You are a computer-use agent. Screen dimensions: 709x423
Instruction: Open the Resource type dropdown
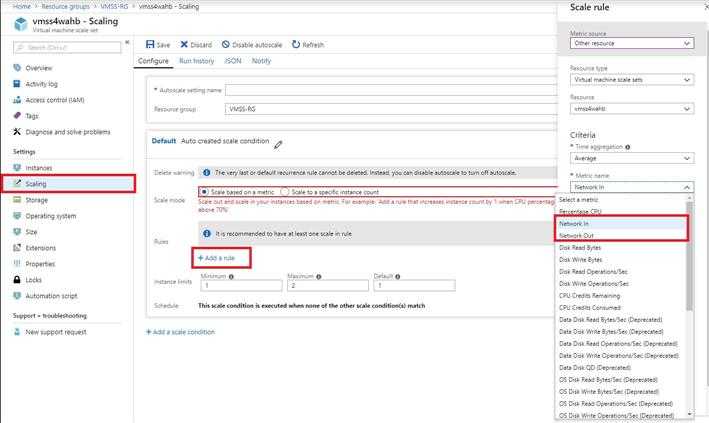[632, 80]
